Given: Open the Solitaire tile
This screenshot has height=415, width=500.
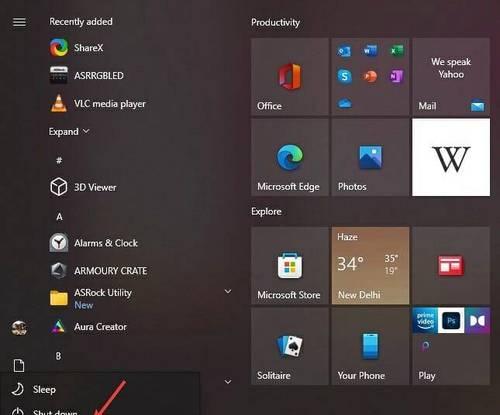Looking at the screenshot, I should coord(290,346).
